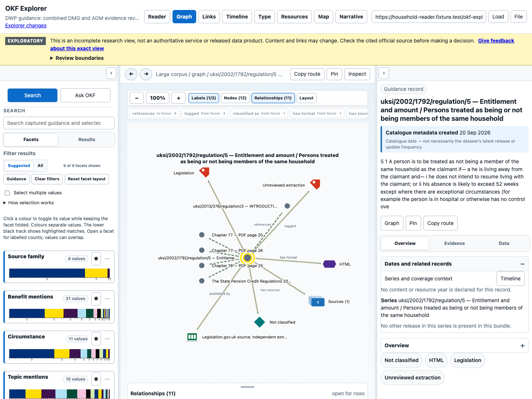Screen dimensions: 532x399
Task: Click the grey node beside uksi/2013/376/regulation/3
Action: (x=287, y=206)
